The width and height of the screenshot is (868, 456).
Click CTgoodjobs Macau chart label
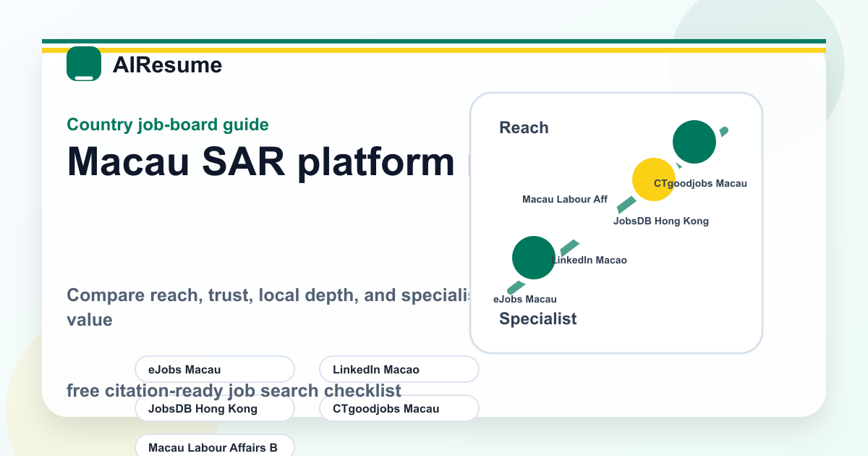pos(700,183)
